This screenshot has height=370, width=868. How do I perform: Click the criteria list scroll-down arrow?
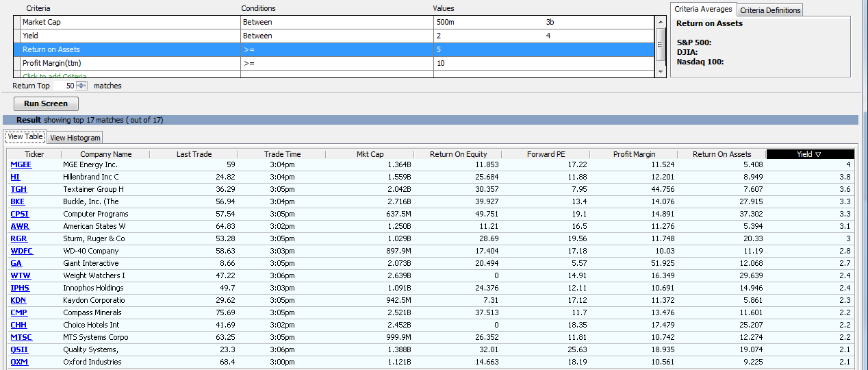(x=661, y=72)
